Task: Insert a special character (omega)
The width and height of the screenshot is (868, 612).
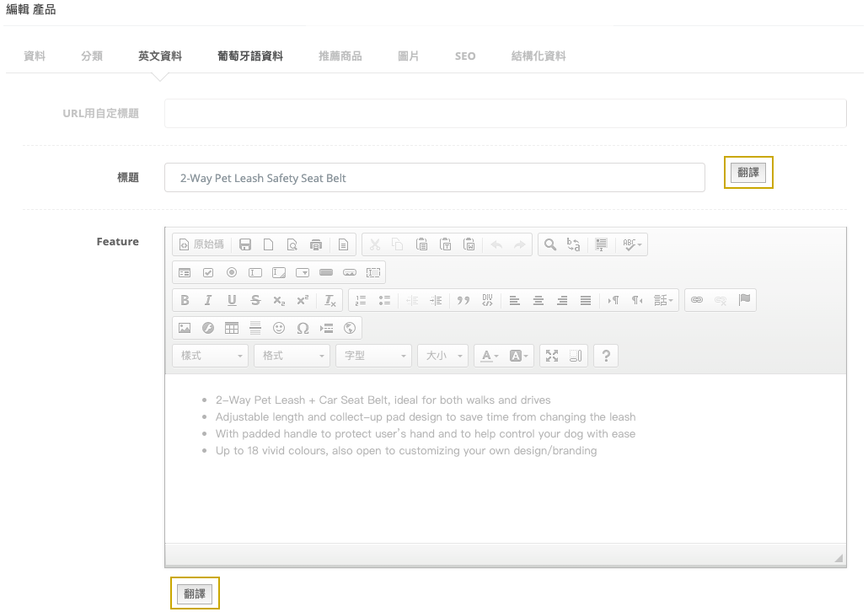Action: click(x=303, y=328)
